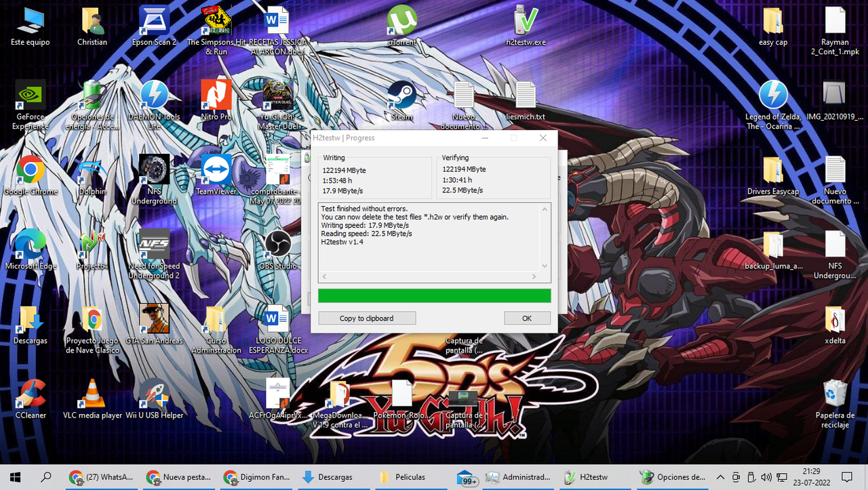Open the Este equipo desktop icon
The height and width of the screenshot is (490, 868).
(x=31, y=27)
